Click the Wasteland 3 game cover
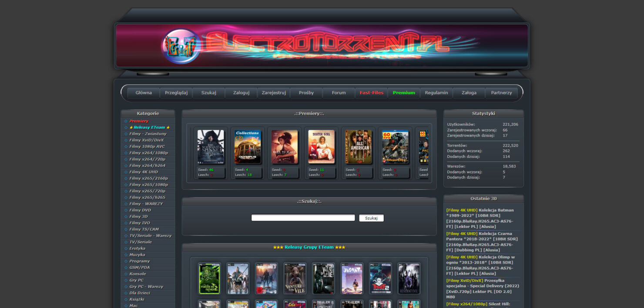Image resolution: width=644 pixels, height=308 pixels. coord(266,278)
